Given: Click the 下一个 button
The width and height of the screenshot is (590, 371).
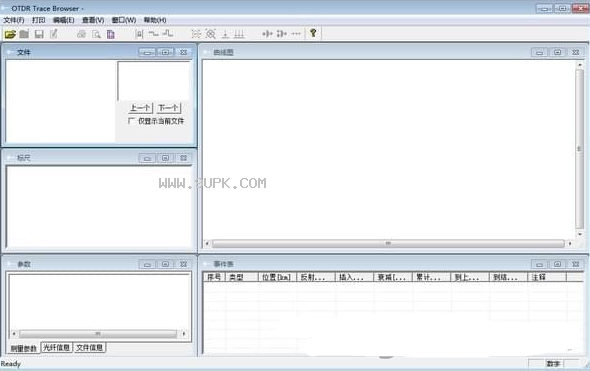Looking at the screenshot, I should pyautogui.click(x=168, y=108).
